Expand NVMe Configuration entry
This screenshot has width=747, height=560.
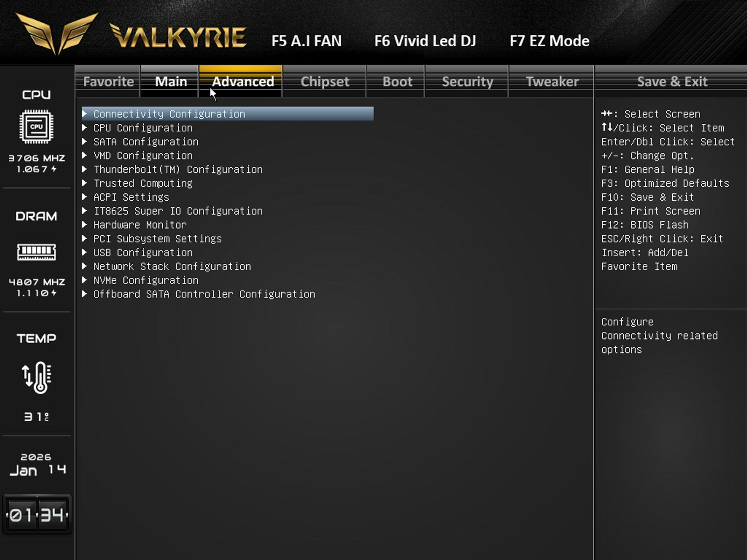146,280
